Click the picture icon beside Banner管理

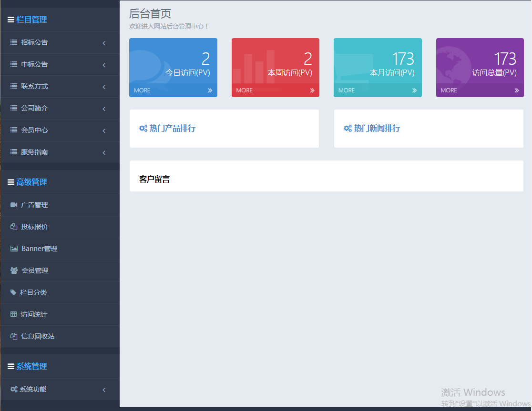pos(14,249)
